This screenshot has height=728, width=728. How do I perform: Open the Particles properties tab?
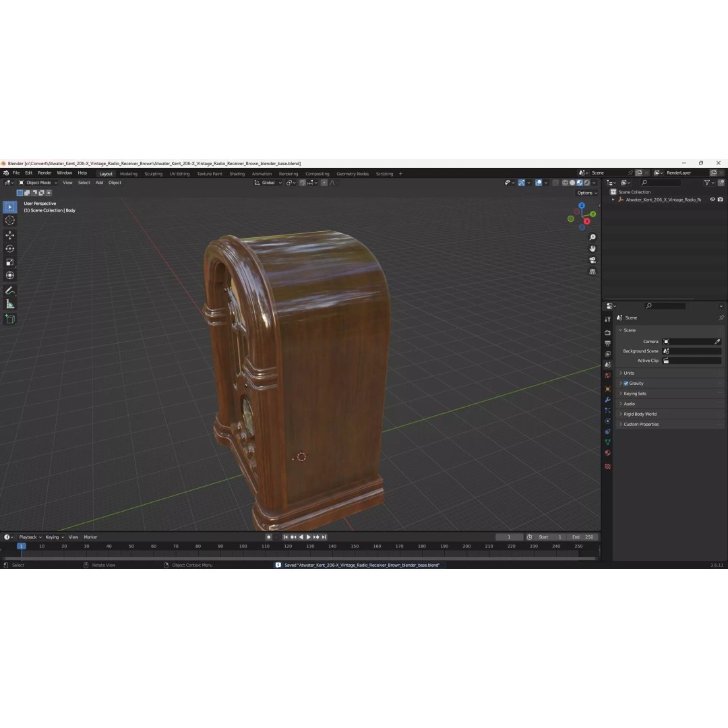tap(607, 411)
